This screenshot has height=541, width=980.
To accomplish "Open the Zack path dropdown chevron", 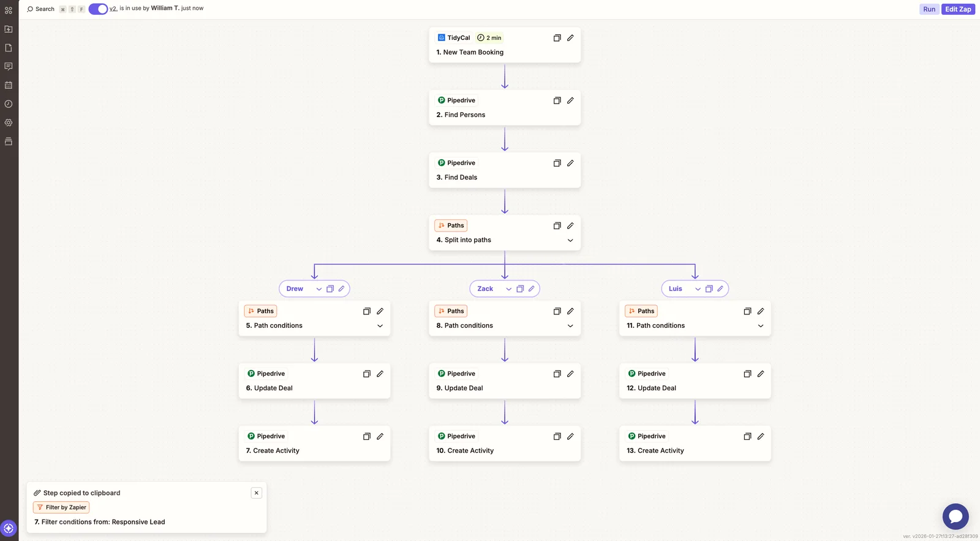I will [x=509, y=289].
